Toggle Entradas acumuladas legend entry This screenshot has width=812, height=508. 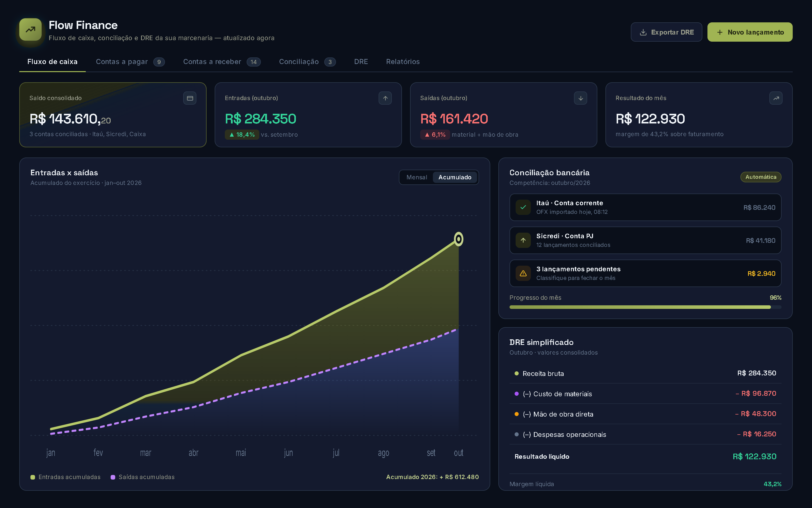[65, 477]
